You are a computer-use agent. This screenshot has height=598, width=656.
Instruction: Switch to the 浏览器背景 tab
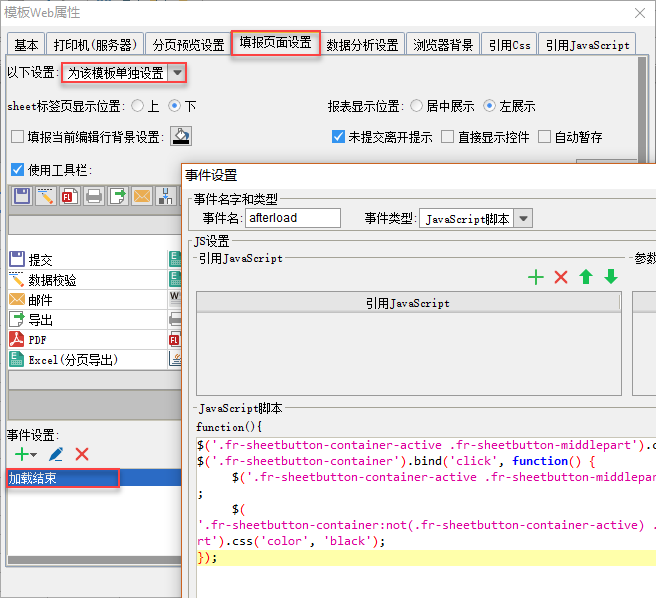coord(443,44)
